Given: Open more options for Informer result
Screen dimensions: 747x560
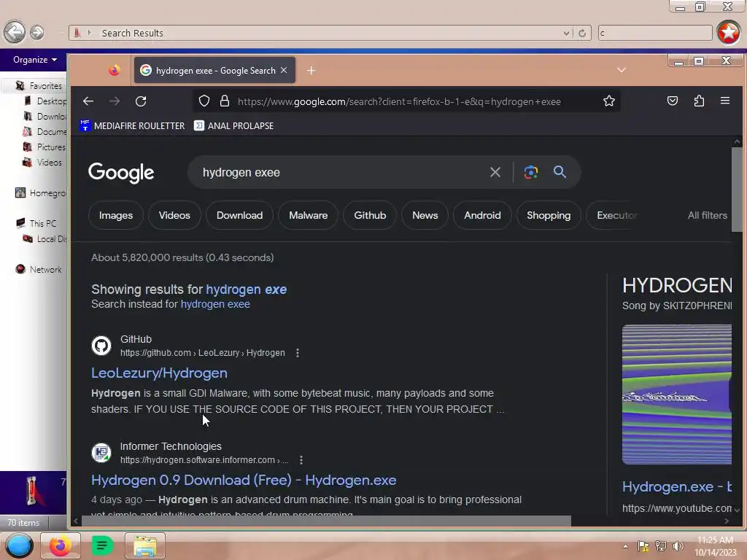Looking at the screenshot, I should (301, 460).
